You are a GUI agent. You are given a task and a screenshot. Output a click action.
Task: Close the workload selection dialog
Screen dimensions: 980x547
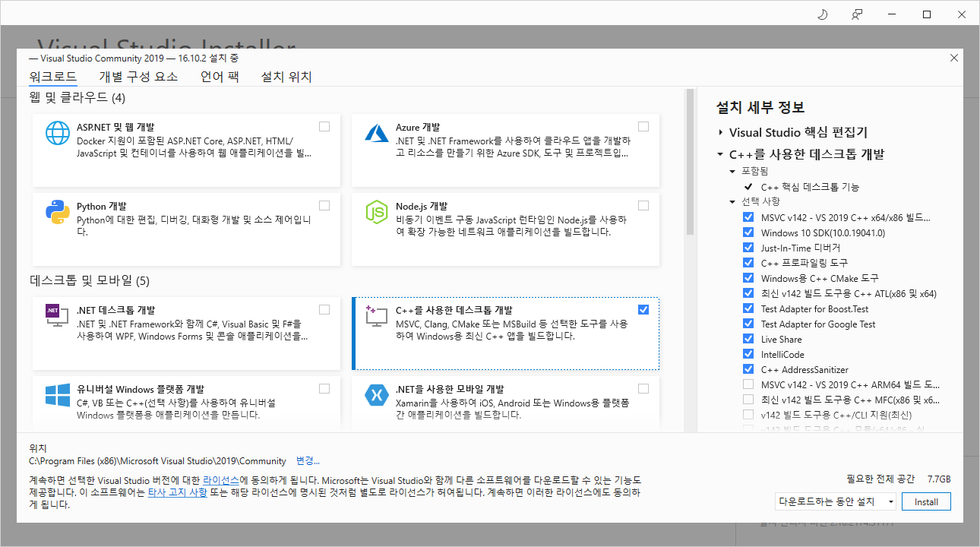(x=954, y=58)
